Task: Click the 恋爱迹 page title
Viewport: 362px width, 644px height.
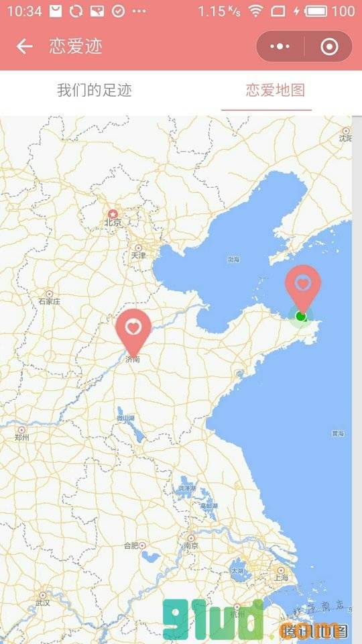Action: pos(76,46)
